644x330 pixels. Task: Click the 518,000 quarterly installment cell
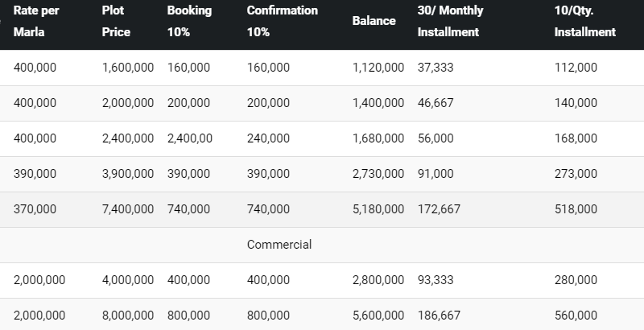pyautogui.click(x=576, y=209)
